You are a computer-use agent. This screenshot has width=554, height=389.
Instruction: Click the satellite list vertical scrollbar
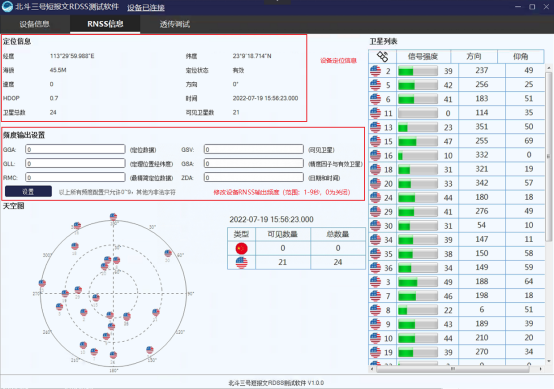pos(548,157)
